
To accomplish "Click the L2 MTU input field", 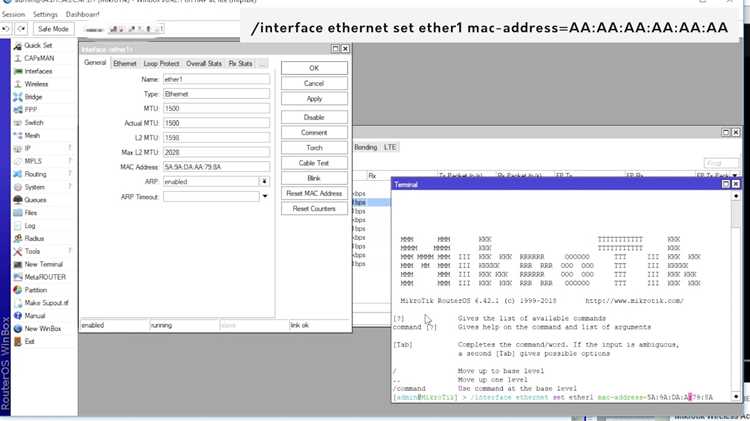I will point(216,138).
